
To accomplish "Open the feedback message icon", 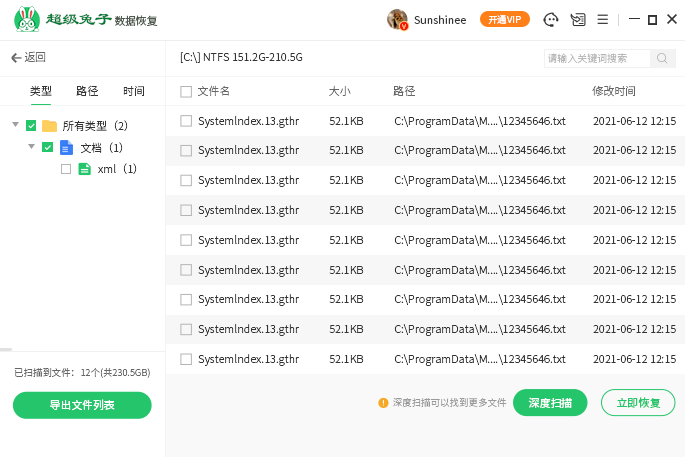I will coord(577,20).
